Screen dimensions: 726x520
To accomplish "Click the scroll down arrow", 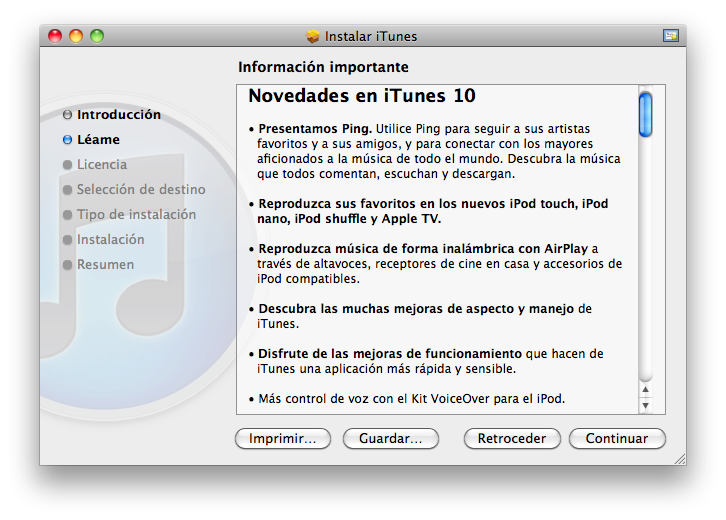I will [645, 405].
